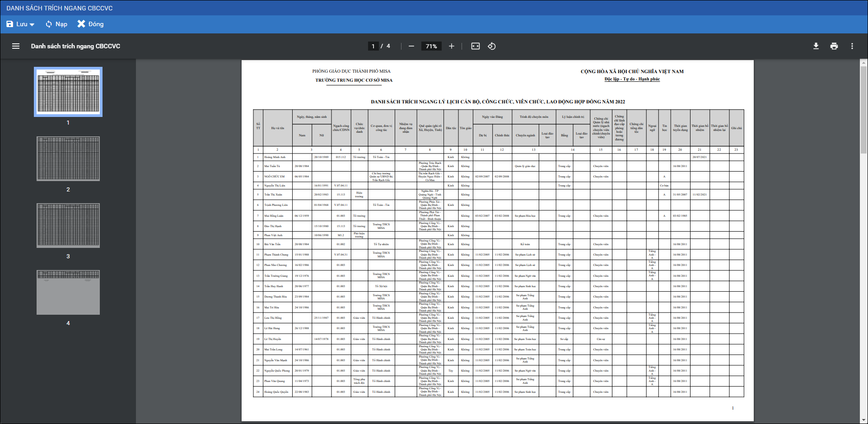The height and width of the screenshot is (424, 868).
Task: Click the vertical scrollbar down arrow
Action: coord(863,420)
